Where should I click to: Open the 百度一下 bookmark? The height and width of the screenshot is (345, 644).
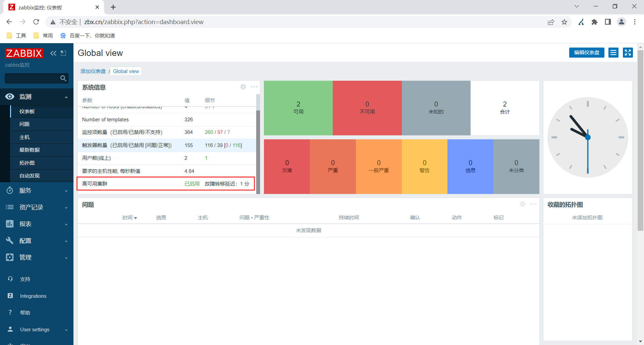pyautogui.click(x=88, y=36)
